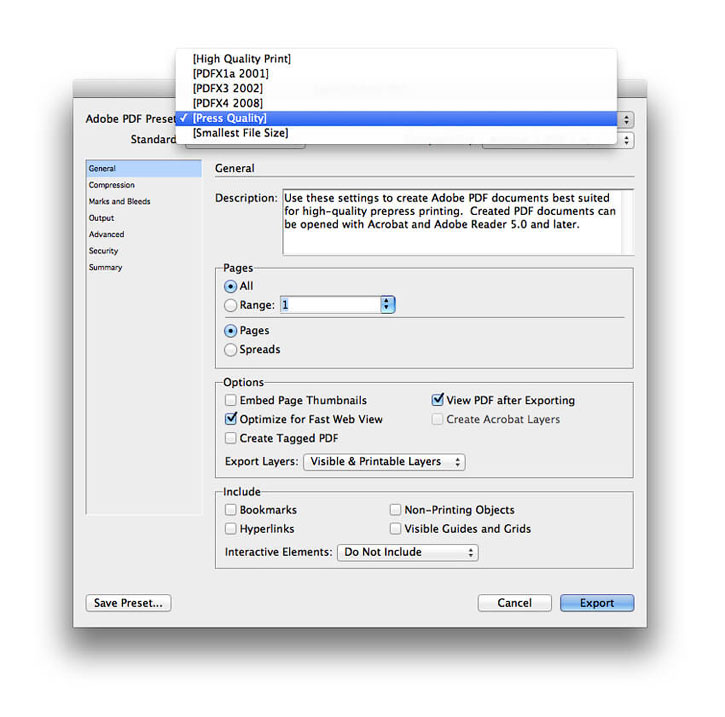The image size is (725, 717).
Task: Open the Advanced settings panel
Action: (144, 234)
